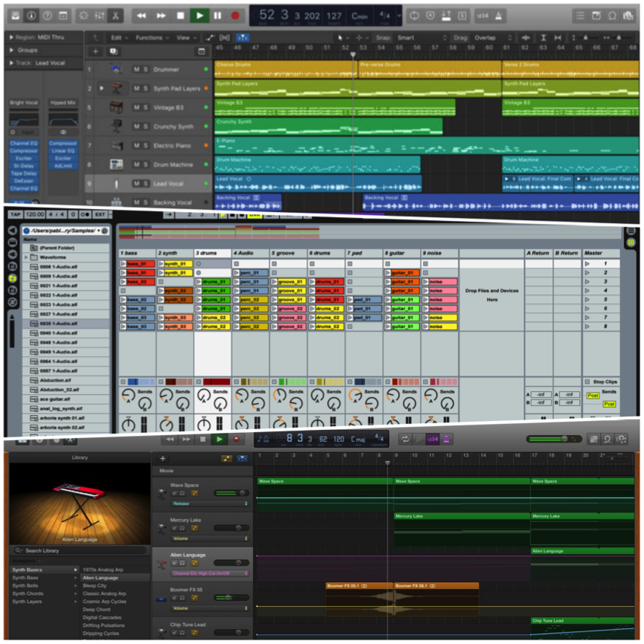Open the DeEsser plug-in slot in Logic
644x644 pixels.
pyautogui.click(x=24, y=181)
